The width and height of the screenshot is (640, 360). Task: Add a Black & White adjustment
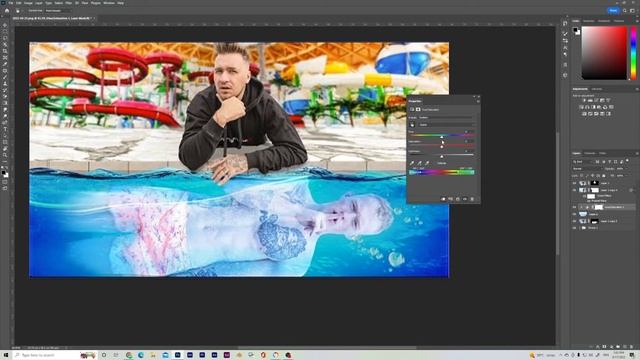[x=593, y=107]
